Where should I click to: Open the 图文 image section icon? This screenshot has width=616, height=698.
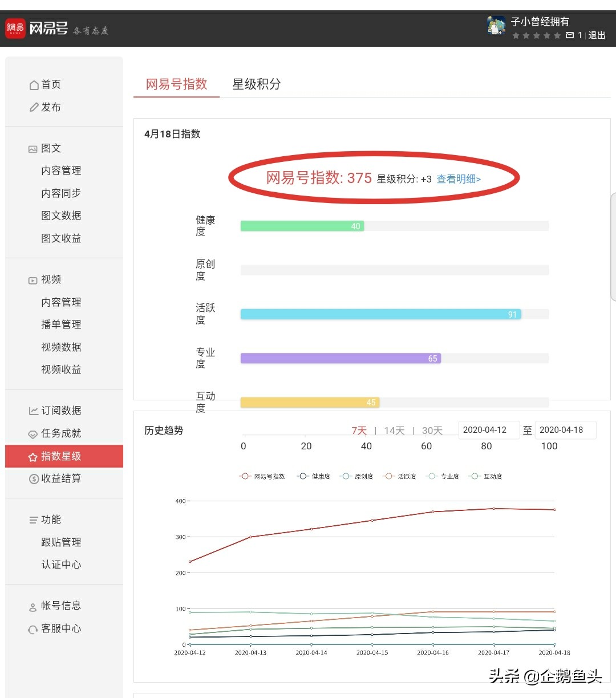pyautogui.click(x=33, y=148)
